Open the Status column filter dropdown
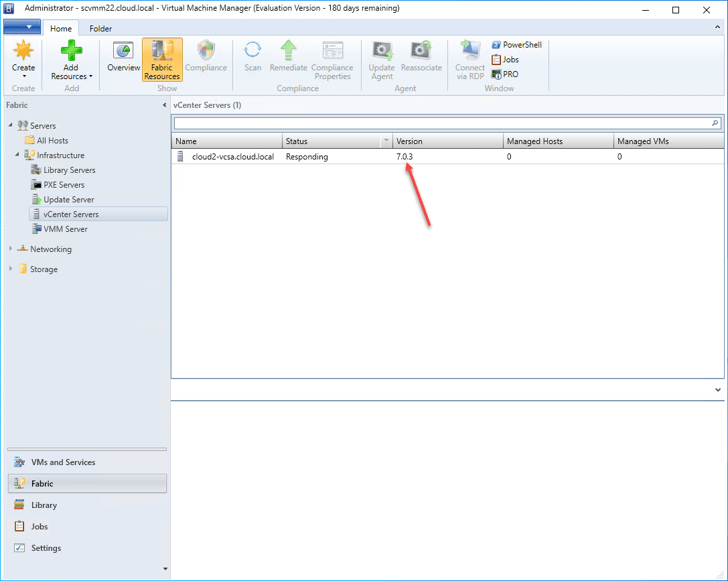728x581 pixels. [386, 141]
